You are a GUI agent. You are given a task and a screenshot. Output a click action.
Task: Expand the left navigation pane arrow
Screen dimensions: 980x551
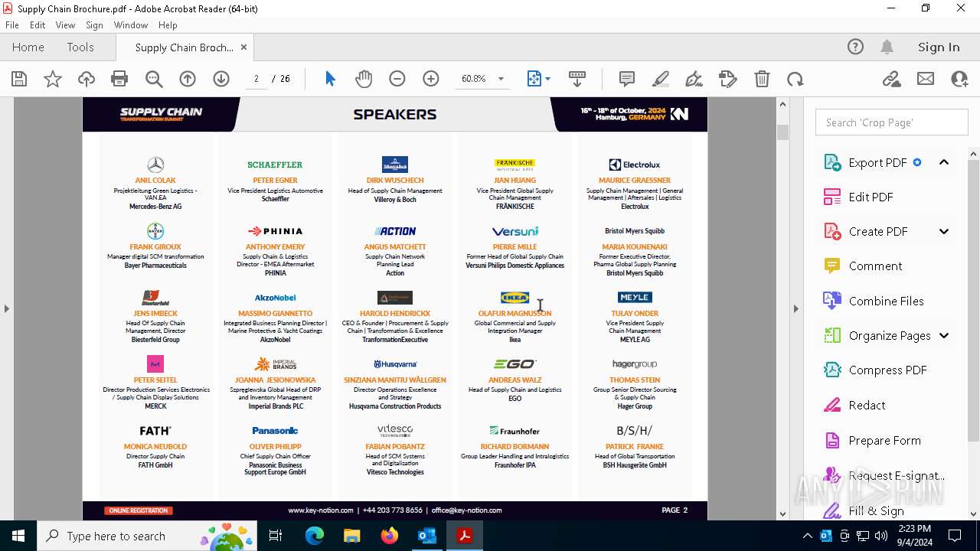6,308
